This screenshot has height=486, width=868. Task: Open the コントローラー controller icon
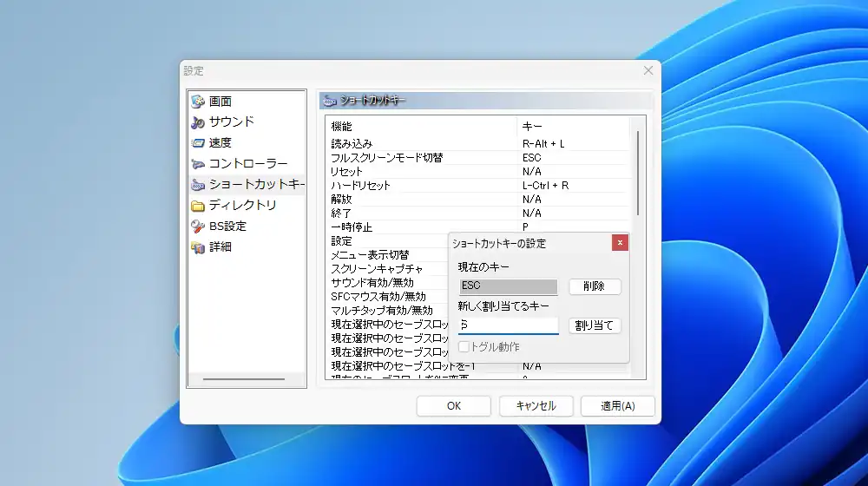(x=198, y=164)
